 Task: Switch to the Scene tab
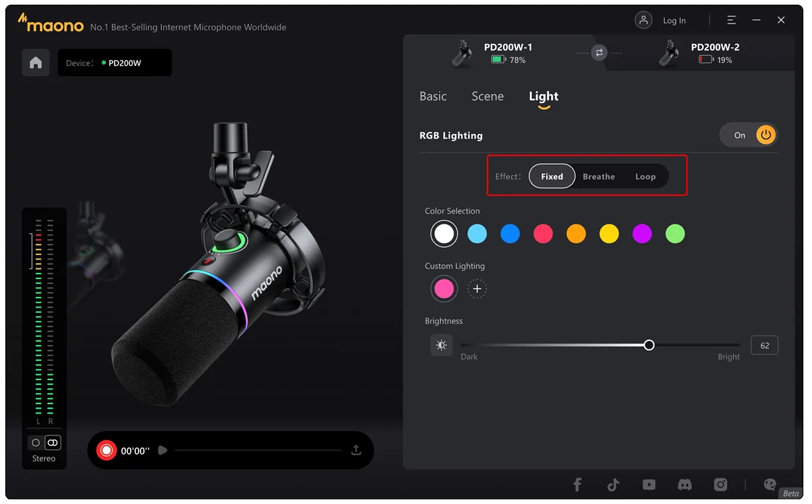488,97
